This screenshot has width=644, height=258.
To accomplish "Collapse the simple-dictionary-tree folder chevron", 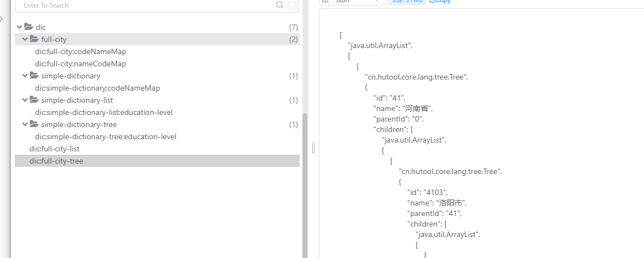I will (25, 124).
